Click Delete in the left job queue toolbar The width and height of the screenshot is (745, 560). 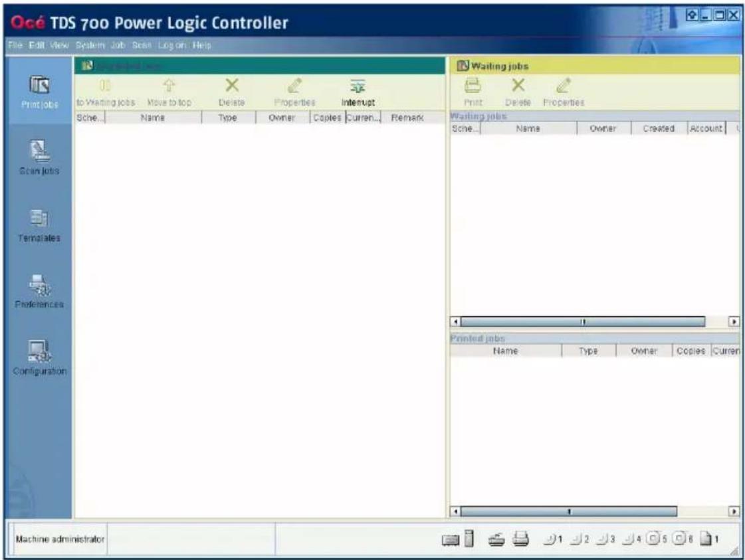click(232, 92)
